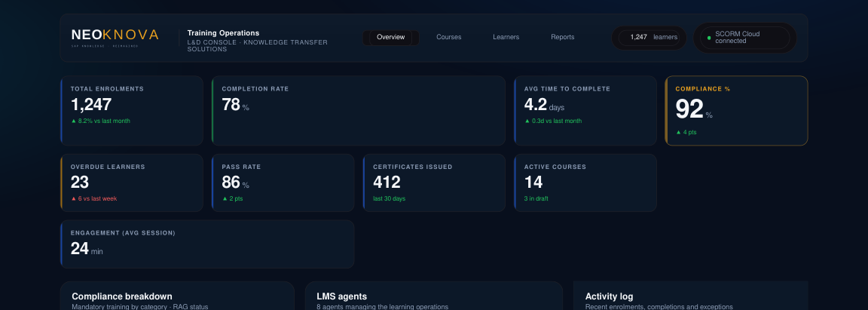Click the Activity log panel heading
Screen dimensions: 868x310
(x=609, y=296)
